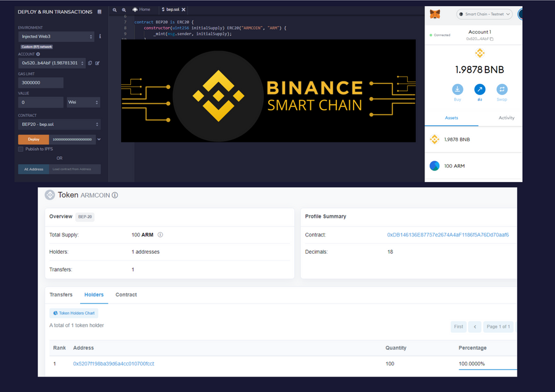Expand the Deploy constructor parameters chevron
This screenshot has height=392, width=555.
[99, 139]
